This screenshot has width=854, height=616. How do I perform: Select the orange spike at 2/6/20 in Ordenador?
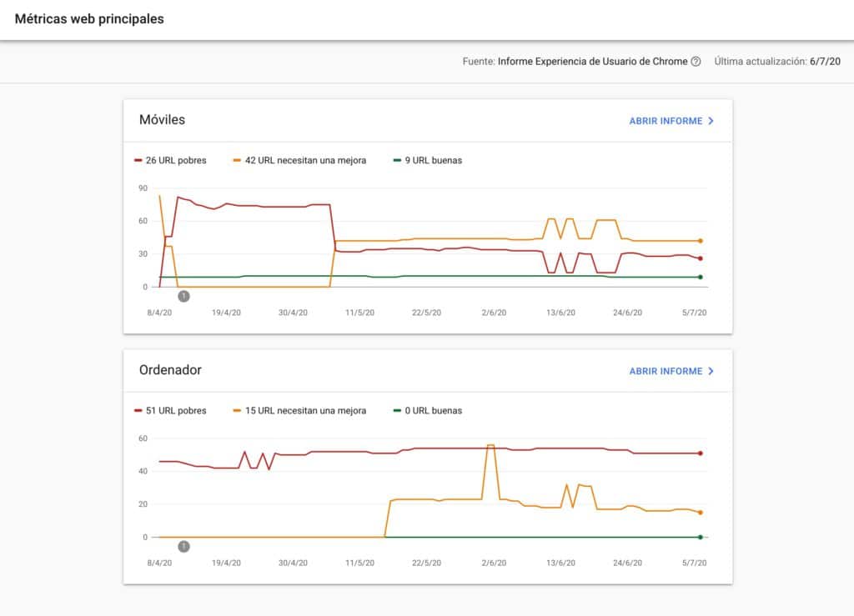[x=490, y=446]
